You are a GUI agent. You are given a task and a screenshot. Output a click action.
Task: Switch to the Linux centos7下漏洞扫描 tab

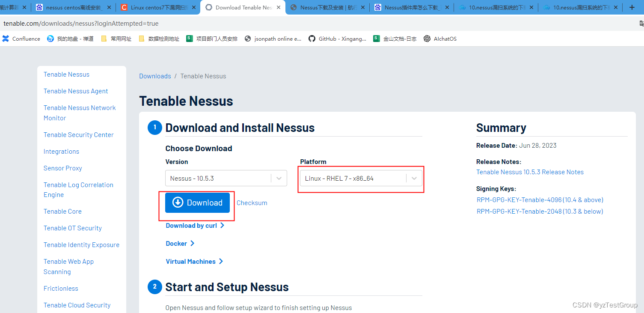point(158,7)
